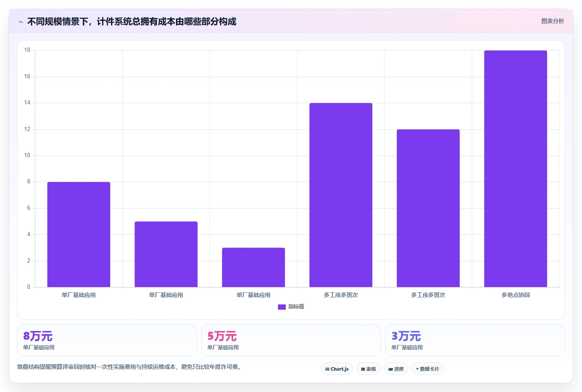Select the Chart.js chip
Image resolution: width=582 pixels, height=392 pixels.
point(337,369)
